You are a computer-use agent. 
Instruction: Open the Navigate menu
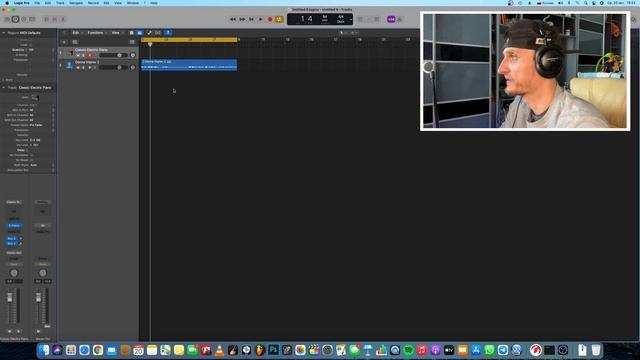76,3
